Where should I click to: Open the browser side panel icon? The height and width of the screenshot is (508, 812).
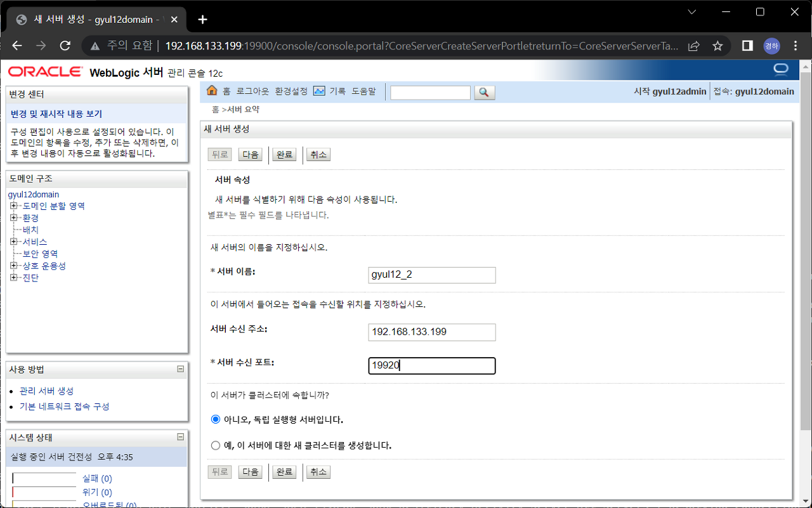coord(747,46)
